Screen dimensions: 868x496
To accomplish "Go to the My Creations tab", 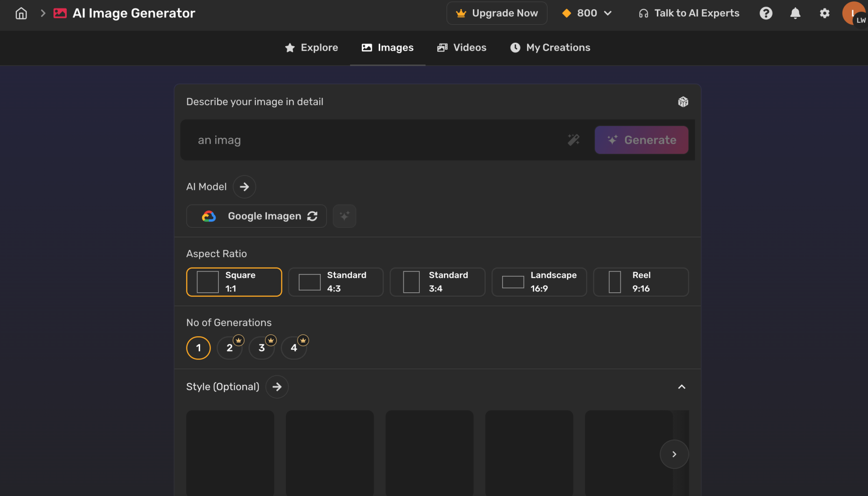I will tap(550, 47).
